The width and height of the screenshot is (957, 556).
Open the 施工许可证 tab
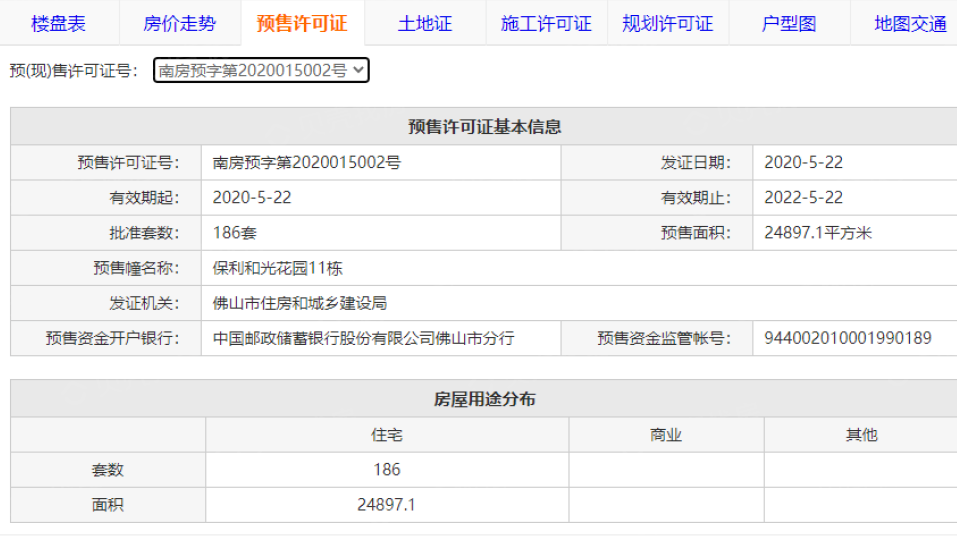click(546, 23)
